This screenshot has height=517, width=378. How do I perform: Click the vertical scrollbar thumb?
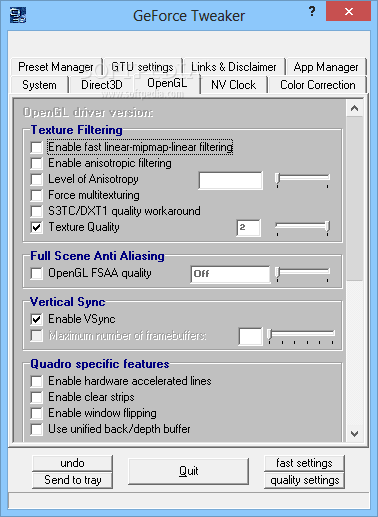click(x=354, y=198)
